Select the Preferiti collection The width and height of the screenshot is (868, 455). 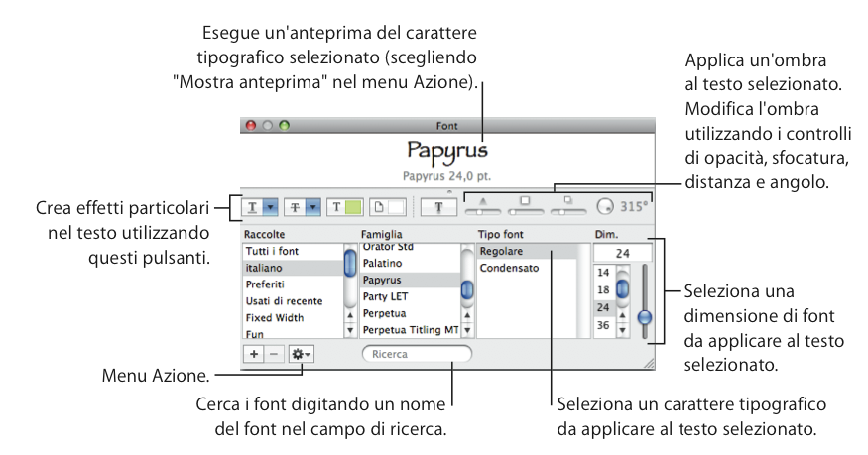tap(264, 284)
